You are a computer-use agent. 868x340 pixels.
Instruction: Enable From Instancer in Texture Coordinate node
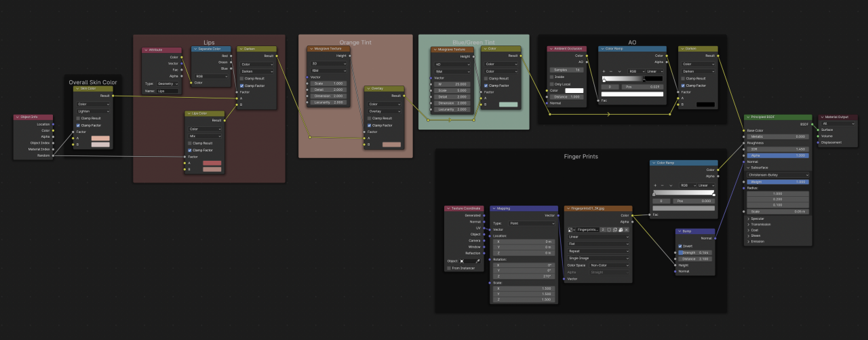449,268
